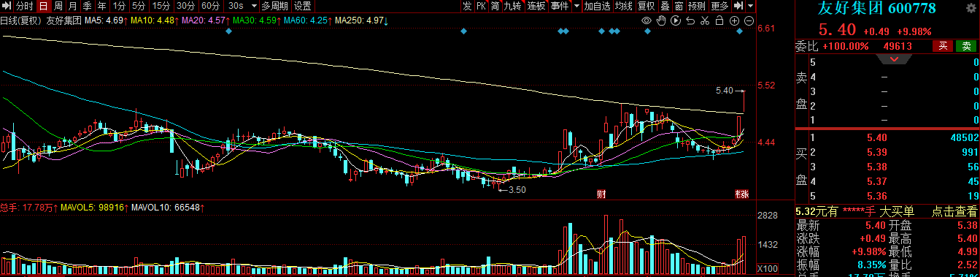Click 点击查看 large-order link
This screenshot has width=980, height=277.
pos(954,211)
